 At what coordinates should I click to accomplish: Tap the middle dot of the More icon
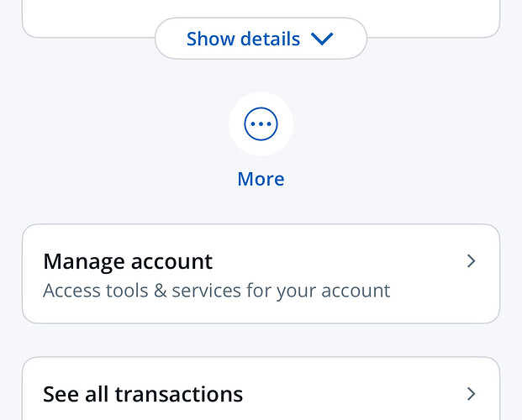point(261,124)
